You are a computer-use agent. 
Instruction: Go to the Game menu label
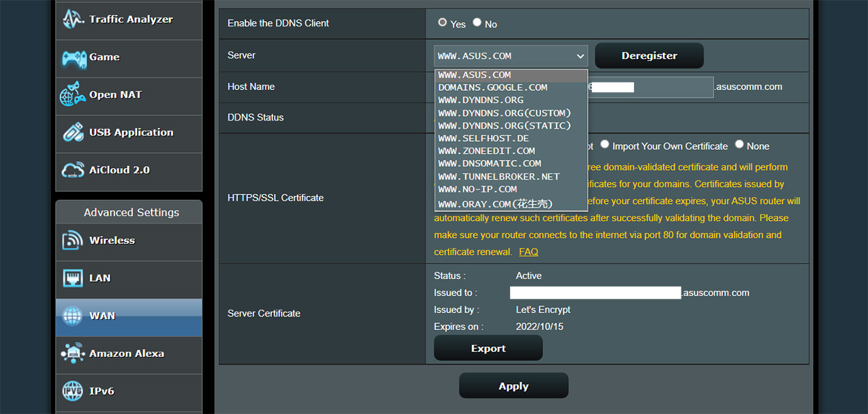pos(104,58)
